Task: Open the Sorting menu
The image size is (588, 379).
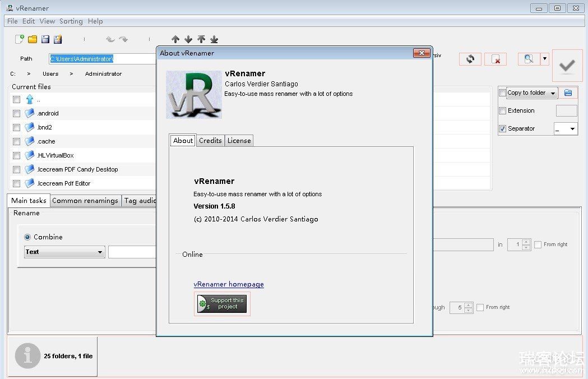Action: 71,21
